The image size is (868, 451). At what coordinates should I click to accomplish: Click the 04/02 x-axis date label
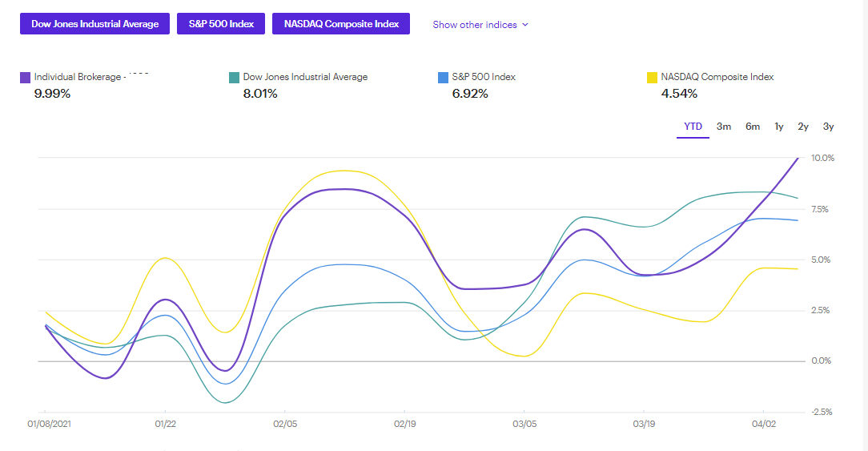coord(763,424)
